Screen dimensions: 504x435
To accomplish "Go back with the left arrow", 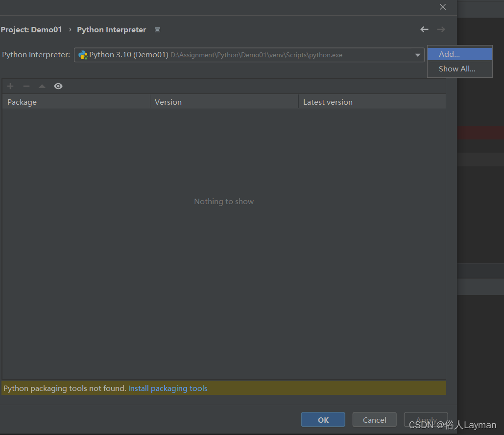I will tap(424, 29).
